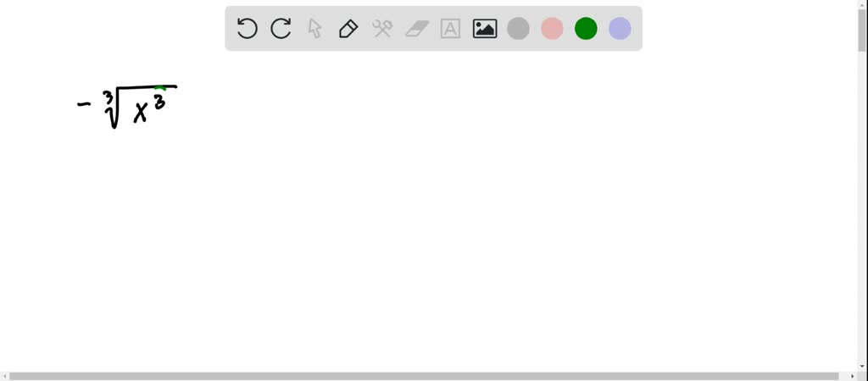Screen dimensions: 868x381
Task: Click the horizontal scrollbar right arrow
Action: click(x=853, y=377)
